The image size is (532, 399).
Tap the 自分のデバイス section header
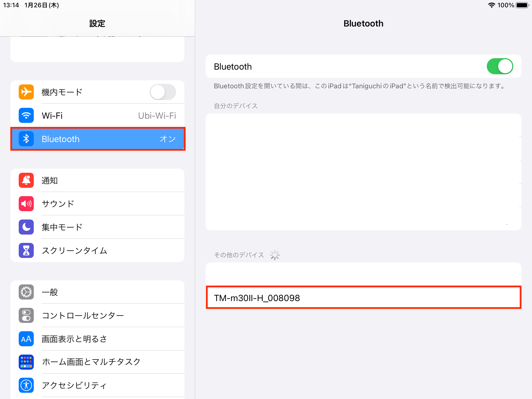click(236, 106)
